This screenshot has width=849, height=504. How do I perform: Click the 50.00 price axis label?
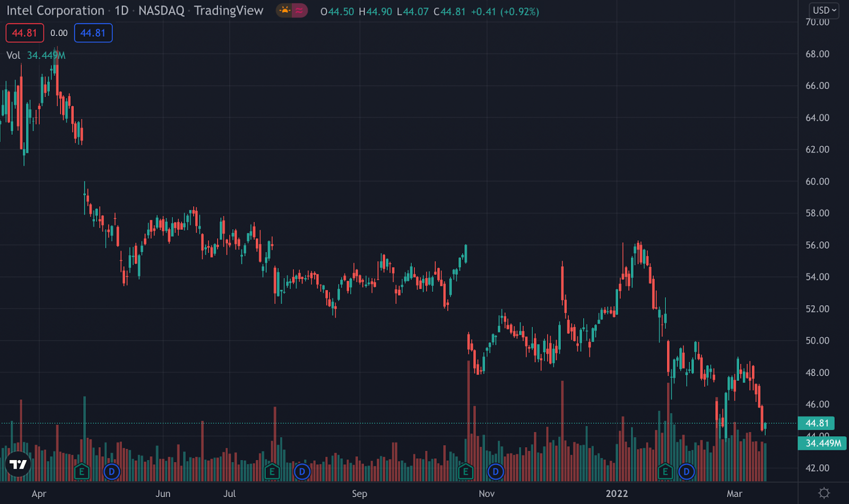pos(817,341)
